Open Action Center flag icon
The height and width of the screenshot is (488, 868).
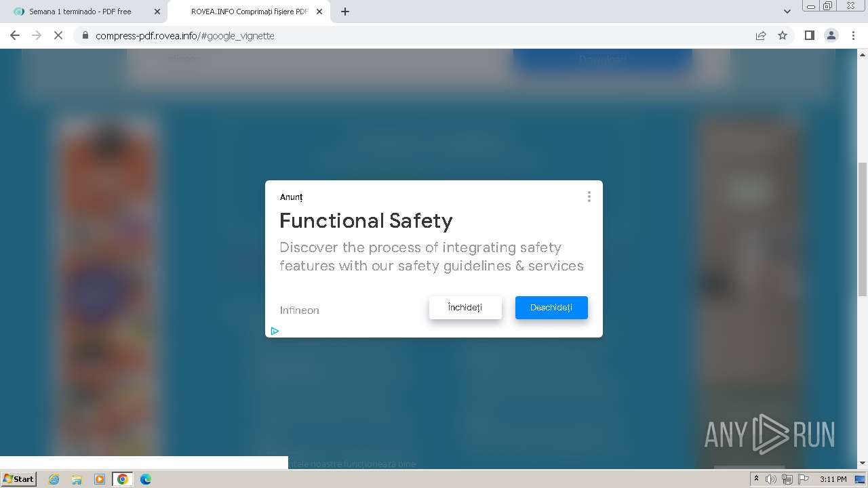[x=804, y=479]
